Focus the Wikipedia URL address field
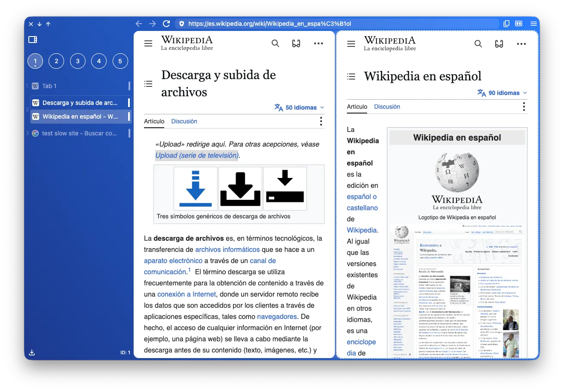564x392 pixels. tap(337, 24)
